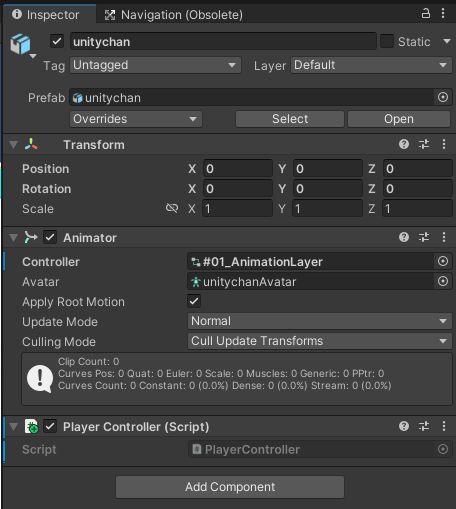Image resolution: width=456 pixels, height=509 pixels.
Task: Click the Rotation Z field
Action: point(418,188)
